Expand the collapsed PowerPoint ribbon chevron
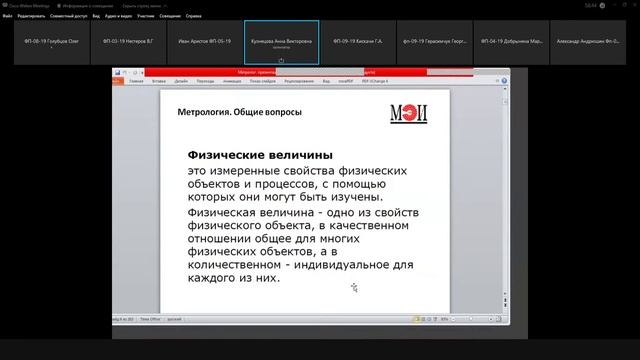The width and height of the screenshot is (640, 360). (497, 81)
